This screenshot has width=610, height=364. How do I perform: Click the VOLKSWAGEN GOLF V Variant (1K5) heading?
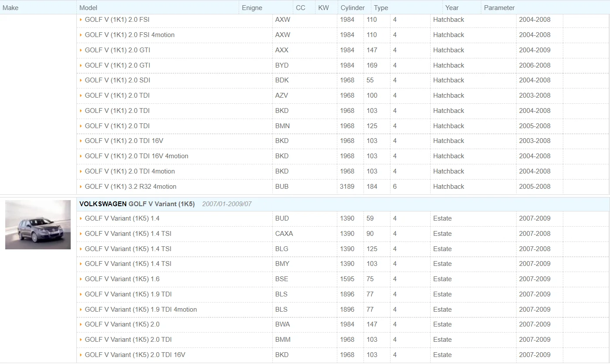click(137, 204)
